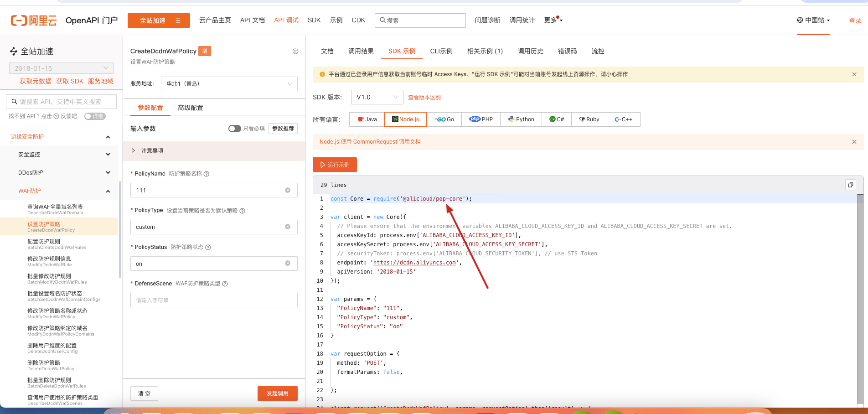Select the Ruby language option
The width and height of the screenshot is (868, 414).
point(589,119)
